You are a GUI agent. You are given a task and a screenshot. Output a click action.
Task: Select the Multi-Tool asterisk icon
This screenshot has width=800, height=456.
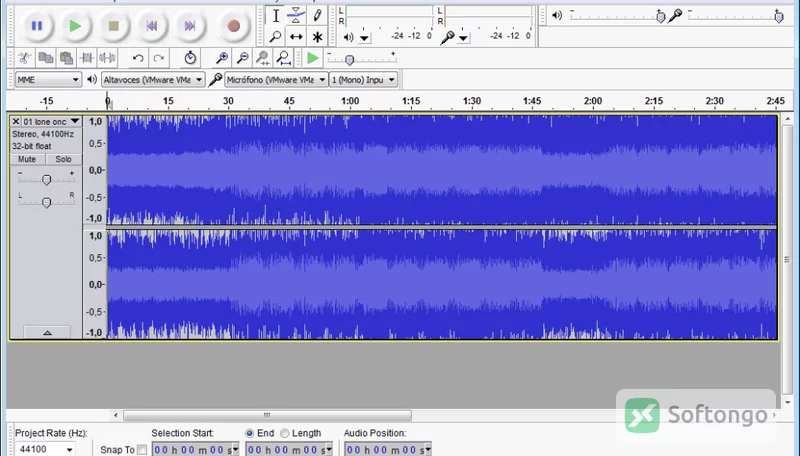coord(317,37)
